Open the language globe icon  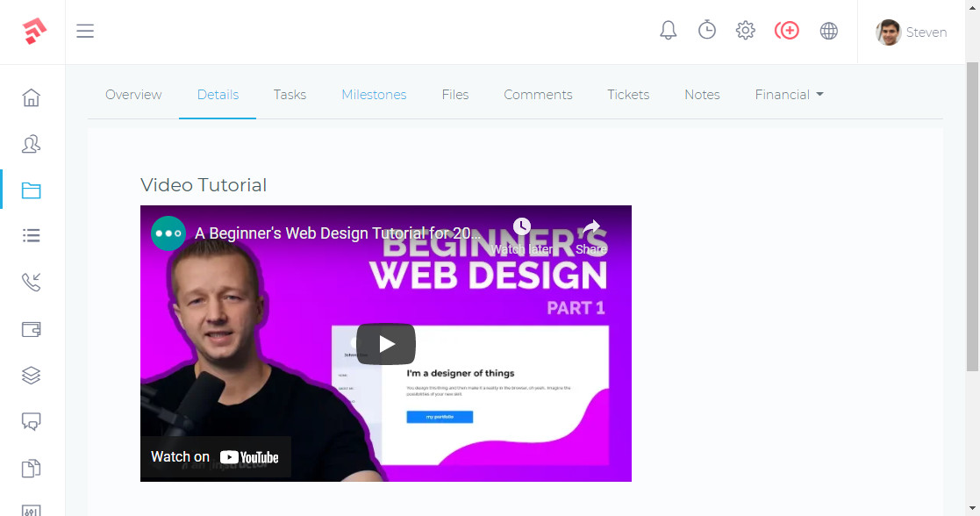tap(829, 31)
